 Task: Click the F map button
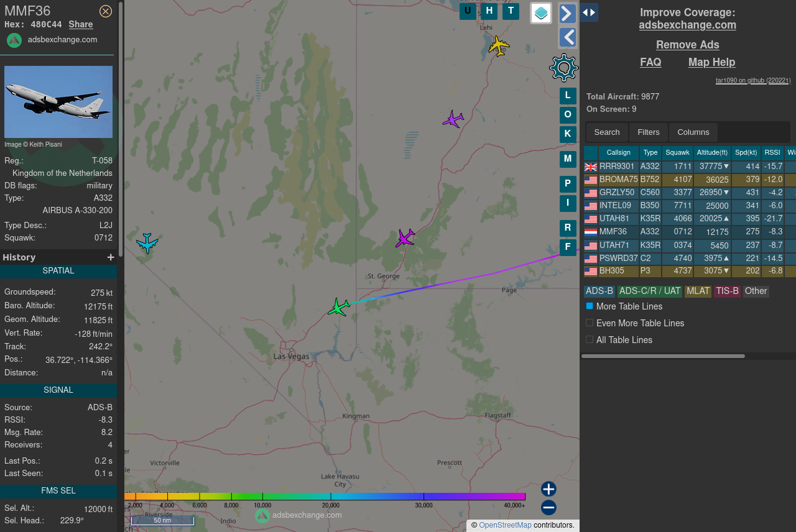[568, 247]
